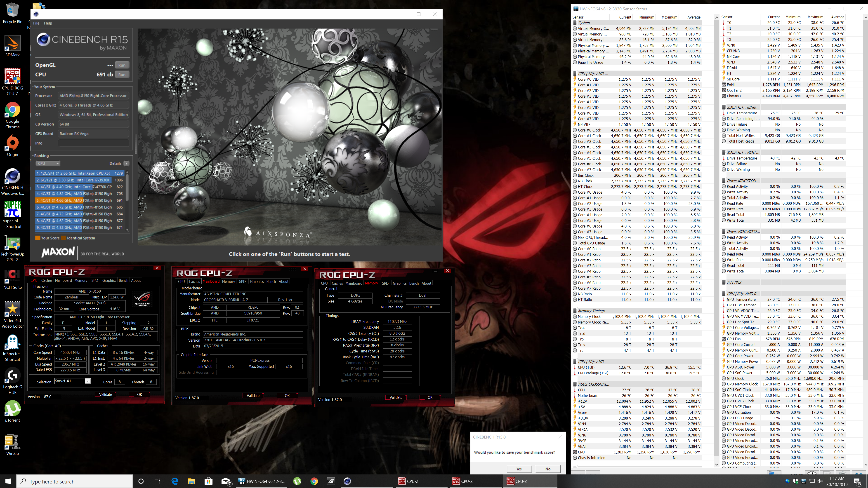Switch to Bench tab in left CPU-Z window
This screenshot has height=488, width=868.
pyautogui.click(x=123, y=280)
